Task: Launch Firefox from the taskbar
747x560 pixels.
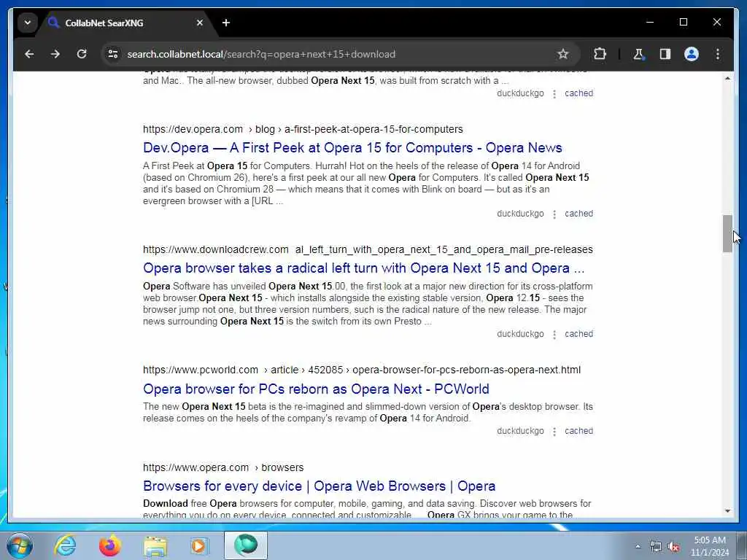Action: tap(109, 545)
